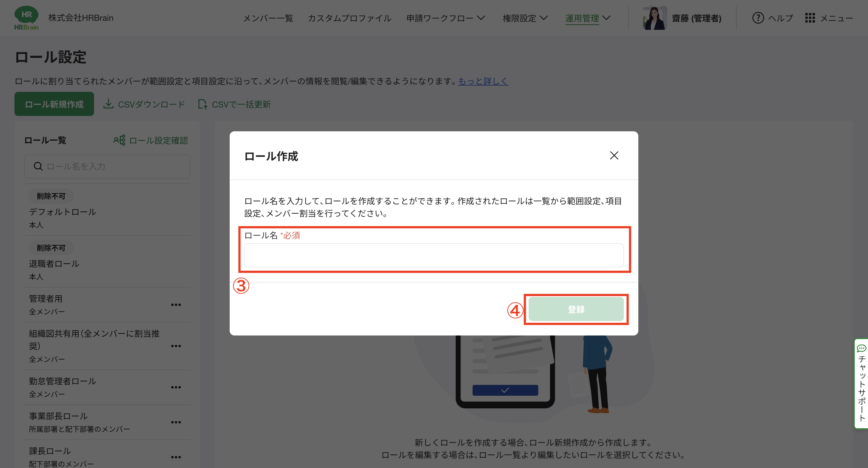Open the chat support widget icon
The width and height of the screenshot is (868, 468).
pyautogui.click(x=861, y=348)
